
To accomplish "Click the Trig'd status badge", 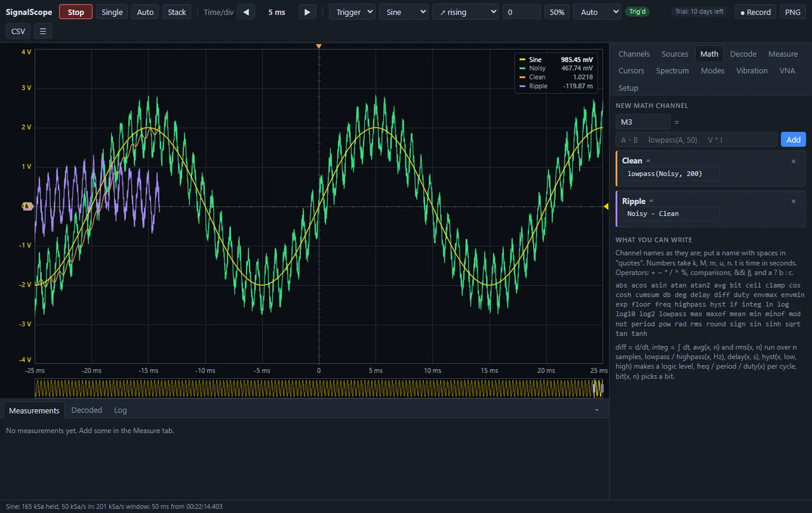I will [x=637, y=12].
